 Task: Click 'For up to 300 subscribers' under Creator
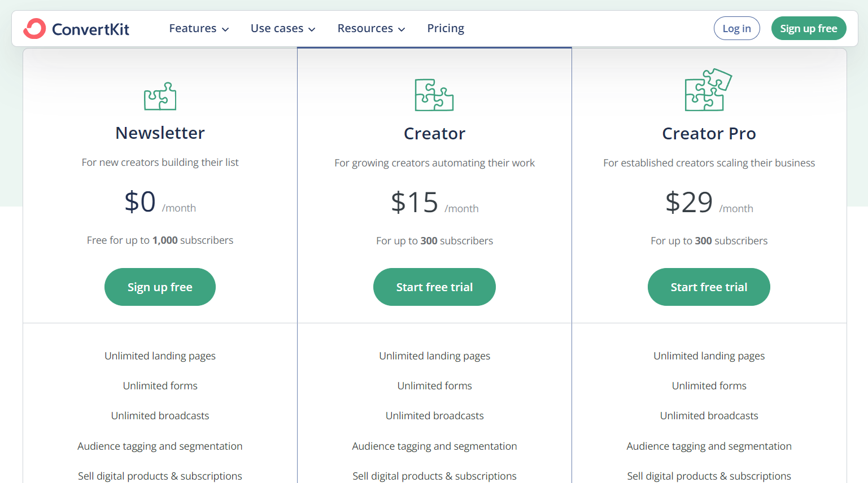(x=434, y=241)
